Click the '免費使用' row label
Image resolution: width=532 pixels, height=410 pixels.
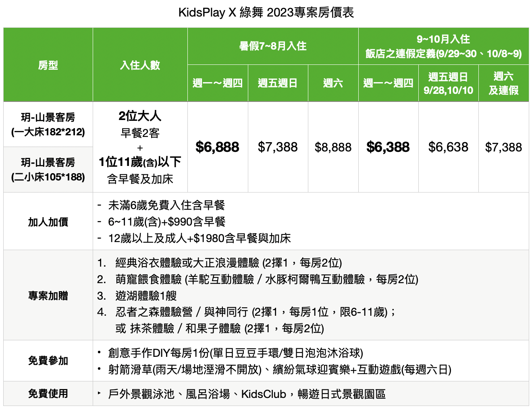(48, 393)
